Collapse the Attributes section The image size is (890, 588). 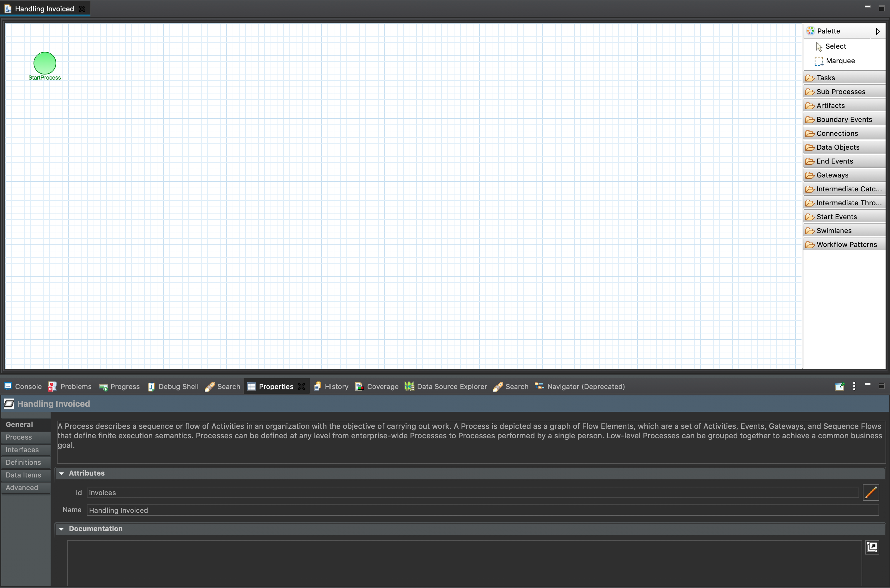[62, 473]
